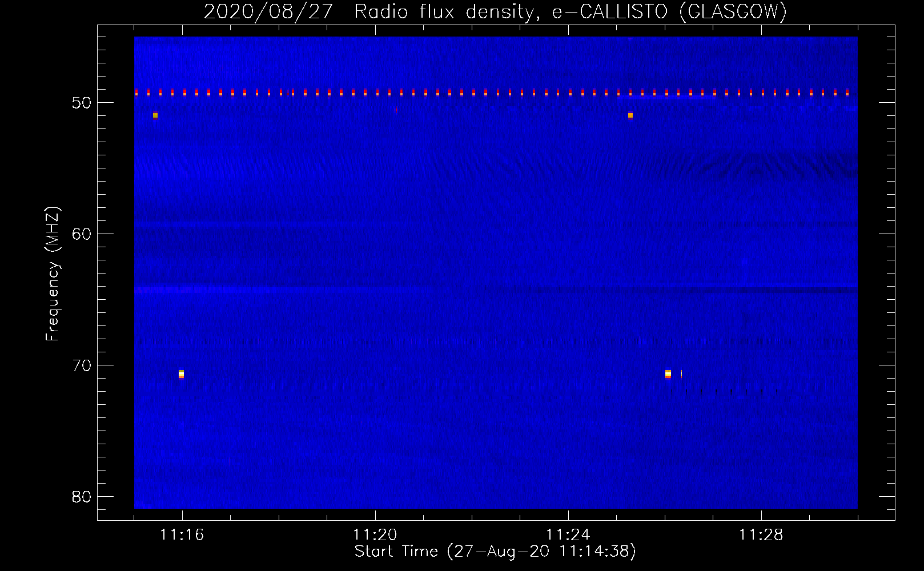Click the orange spot near 51 MHz at 11:25
924x571 pixels.
[630, 115]
